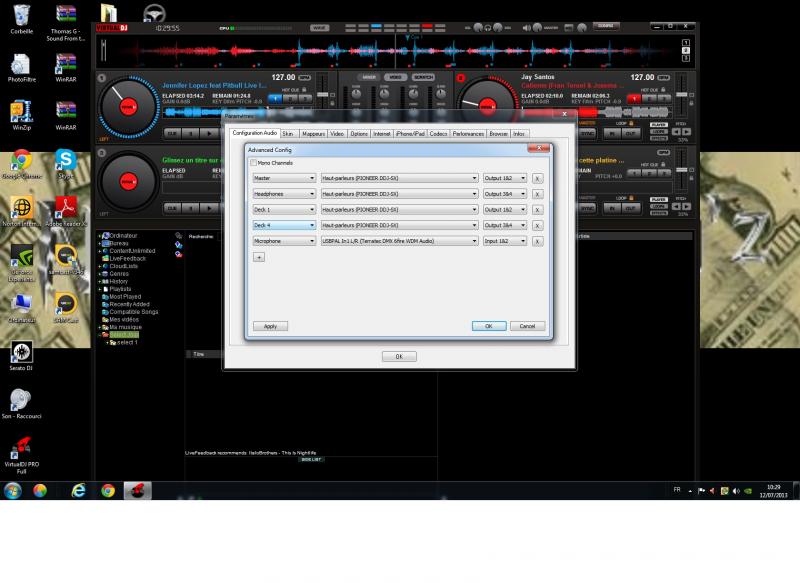Activate hot cue 1 on the right deck
800x583 pixels.
(x=634, y=98)
